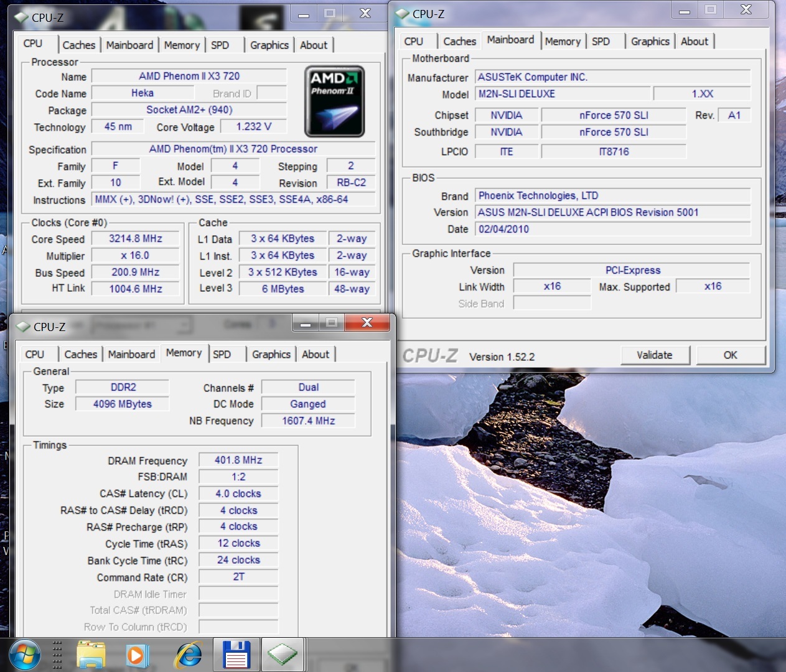This screenshot has height=672, width=786.
Task: Open SPD tab in CPU window
Action: (x=220, y=45)
